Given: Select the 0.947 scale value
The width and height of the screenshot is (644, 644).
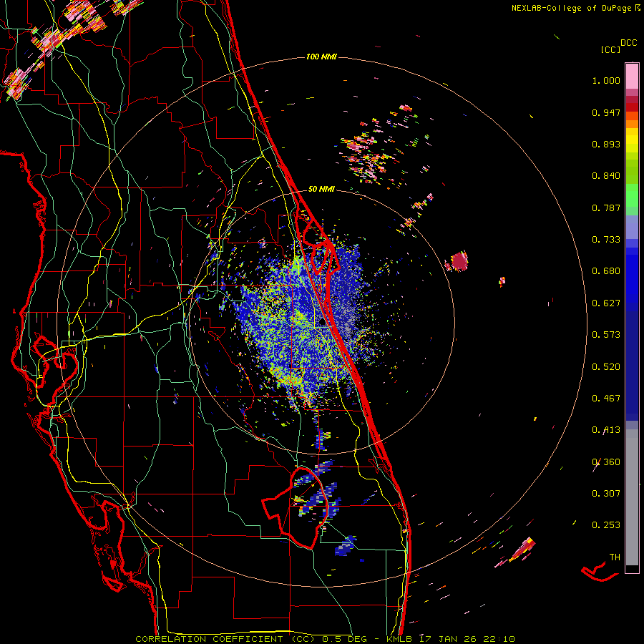Looking at the screenshot, I should pos(606,112).
